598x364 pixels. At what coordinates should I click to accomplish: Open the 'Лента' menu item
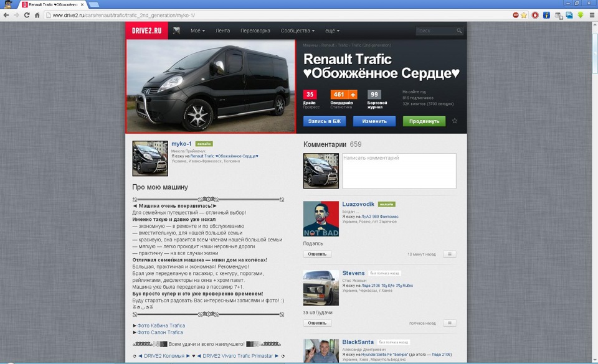pos(223,30)
